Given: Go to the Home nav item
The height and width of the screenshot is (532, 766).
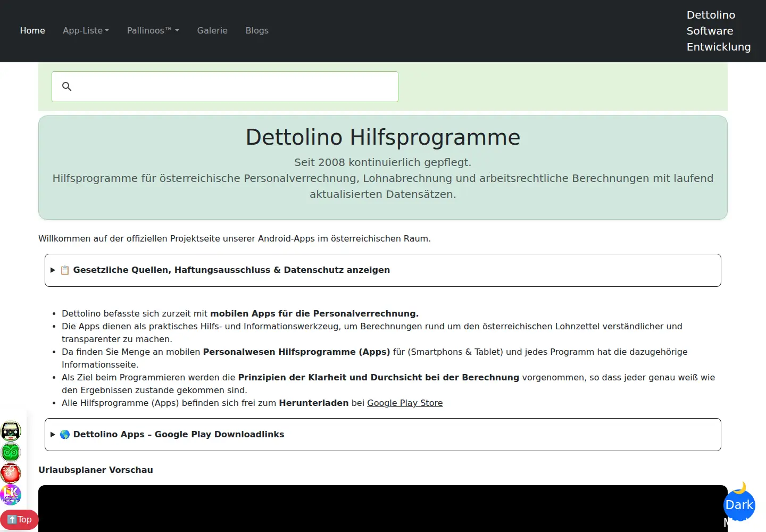Looking at the screenshot, I should tap(32, 31).
